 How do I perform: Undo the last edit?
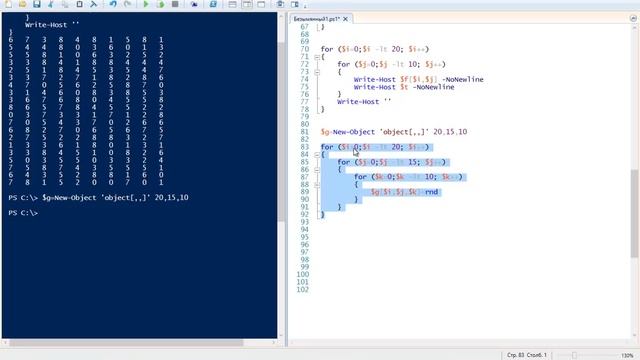113,4
